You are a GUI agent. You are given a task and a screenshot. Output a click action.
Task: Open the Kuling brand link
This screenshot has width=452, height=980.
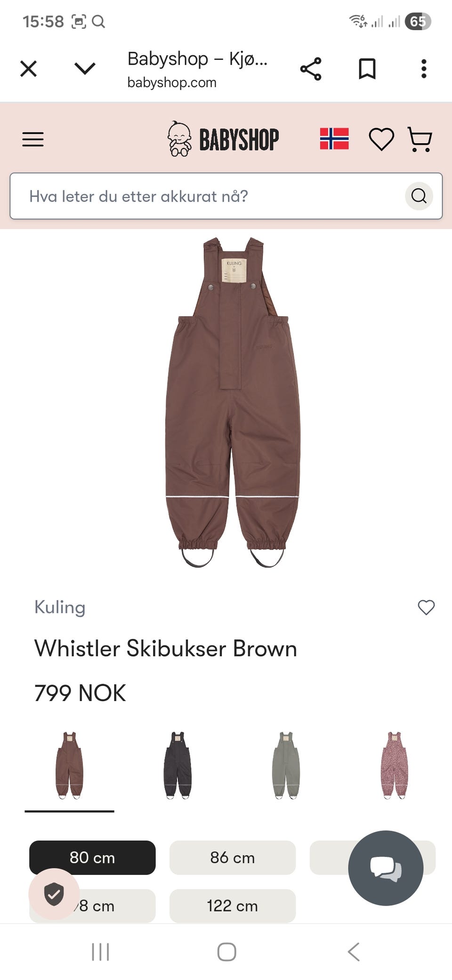(x=60, y=607)
